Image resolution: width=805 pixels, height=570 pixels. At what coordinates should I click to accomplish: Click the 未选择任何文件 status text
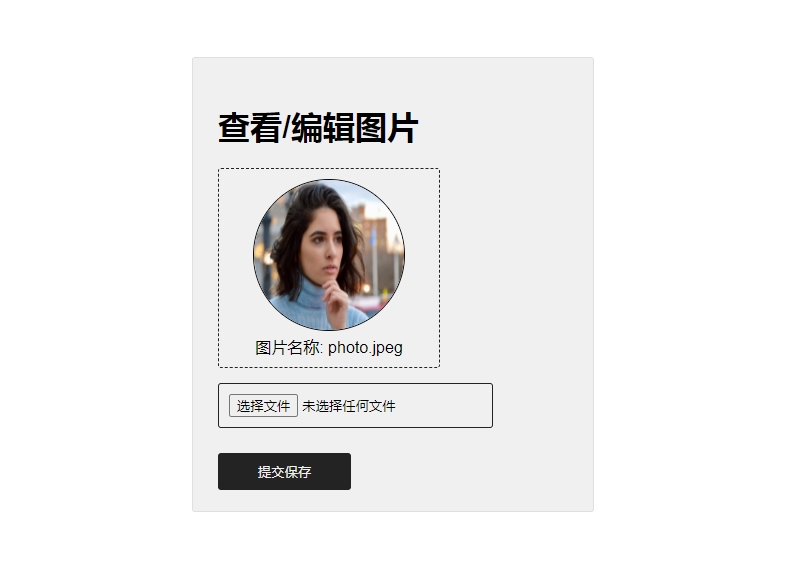point(349,406)
